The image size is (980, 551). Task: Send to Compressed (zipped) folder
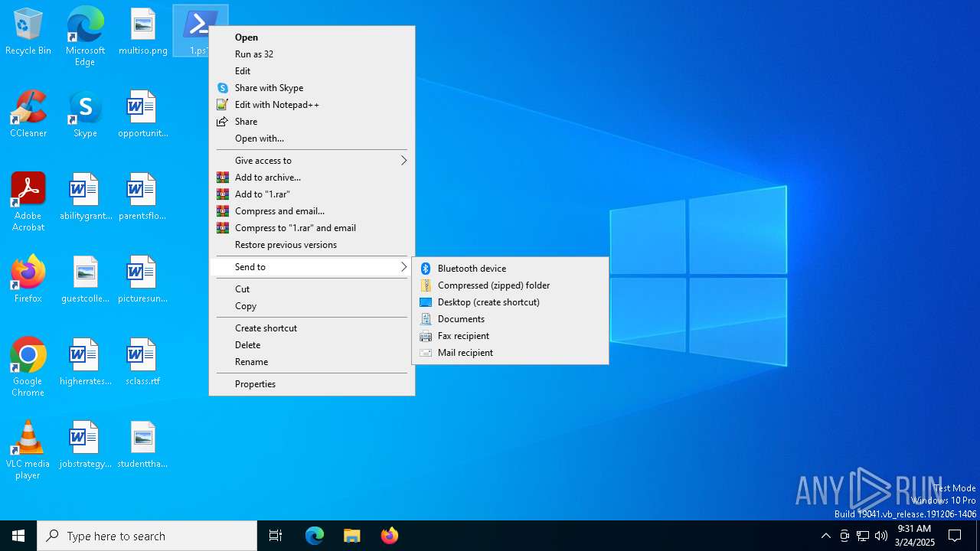pos(510,285)
